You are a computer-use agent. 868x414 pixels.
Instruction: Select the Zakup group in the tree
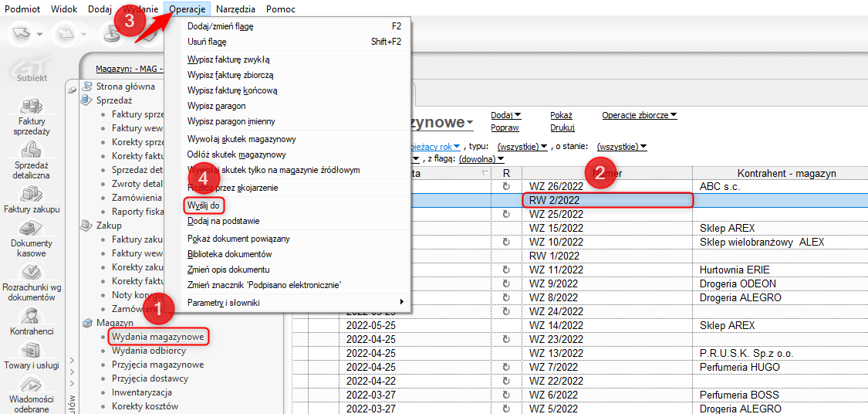tap(109, 226)
